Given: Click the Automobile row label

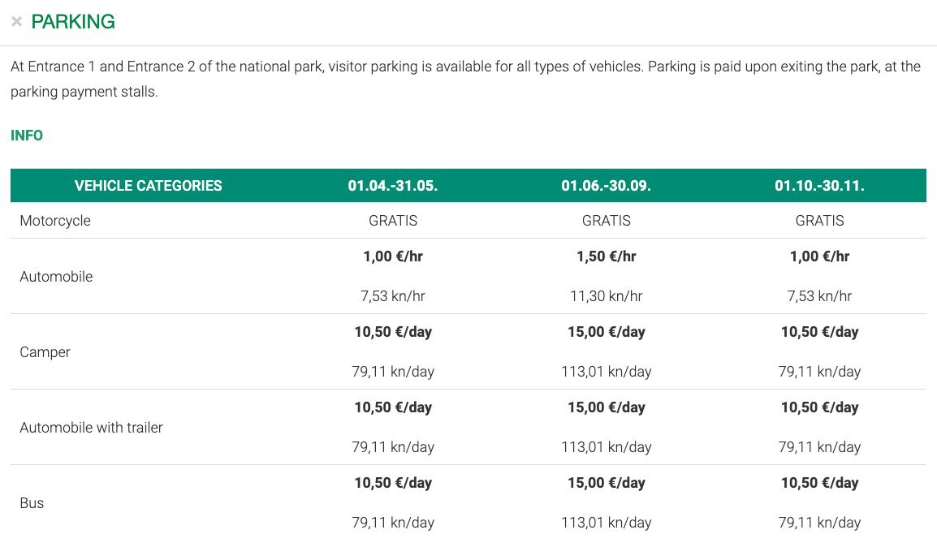Looking at the screenshot, I should [56, 276].
